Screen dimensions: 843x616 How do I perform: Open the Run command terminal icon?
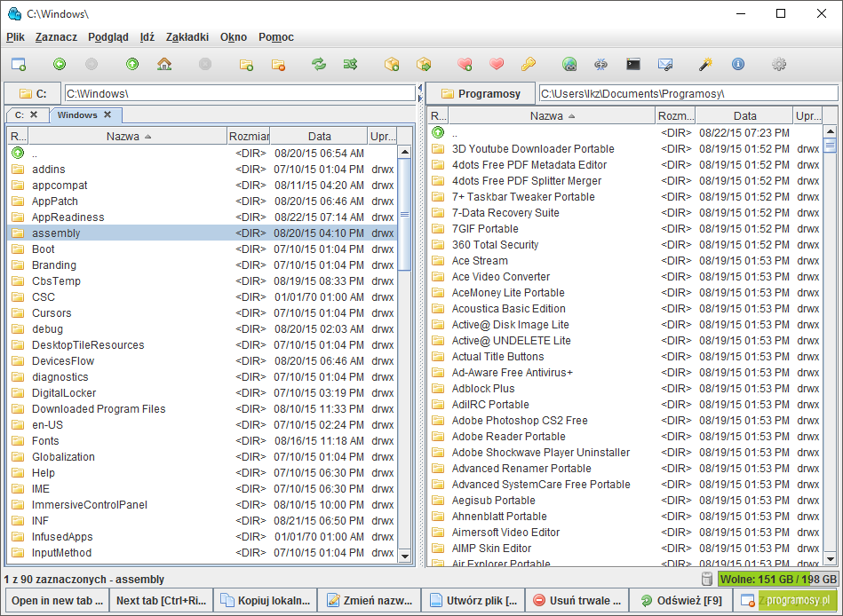(x=633, y=65)
